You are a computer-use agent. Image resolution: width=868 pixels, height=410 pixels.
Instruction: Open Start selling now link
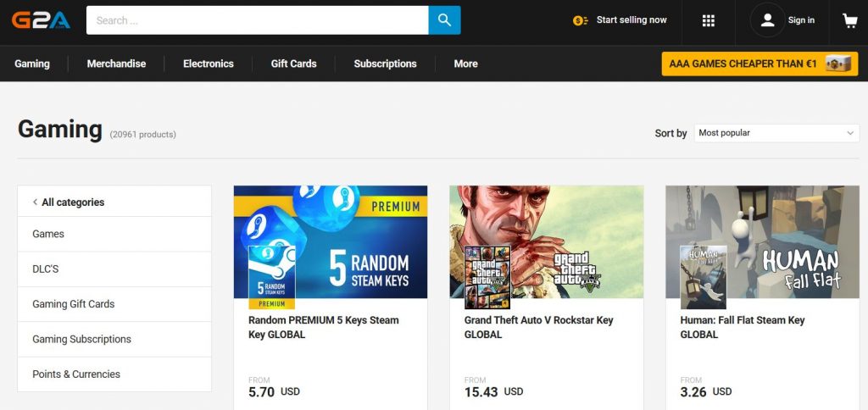632,20
